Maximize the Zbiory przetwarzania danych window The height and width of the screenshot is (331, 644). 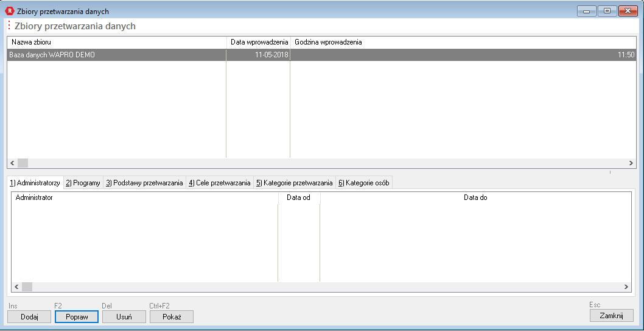[x=607, y=11]
